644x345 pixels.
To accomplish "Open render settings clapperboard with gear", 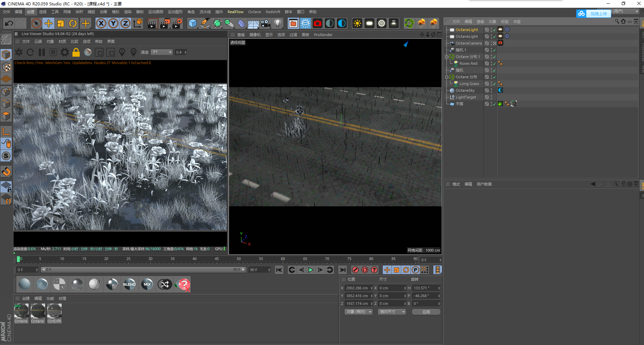I will click(177, 23).
